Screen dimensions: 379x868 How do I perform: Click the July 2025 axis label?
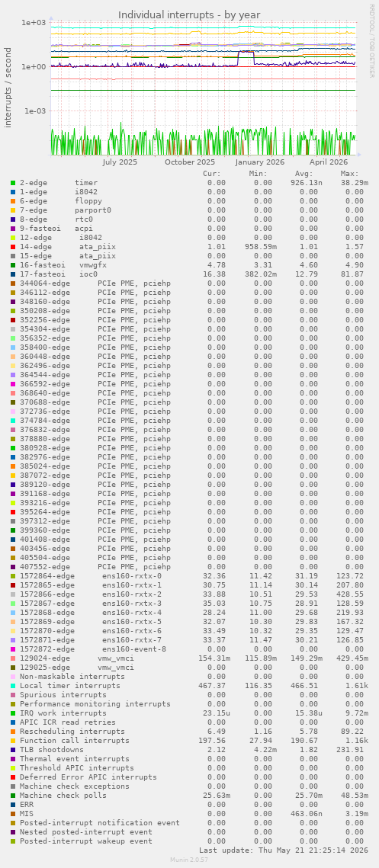[x=120, y=162]
